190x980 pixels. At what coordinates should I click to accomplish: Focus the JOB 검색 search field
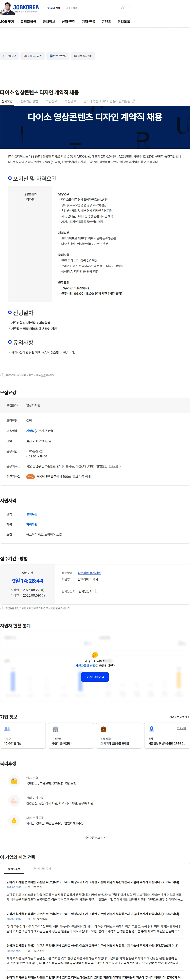click(x=92, y=8)
